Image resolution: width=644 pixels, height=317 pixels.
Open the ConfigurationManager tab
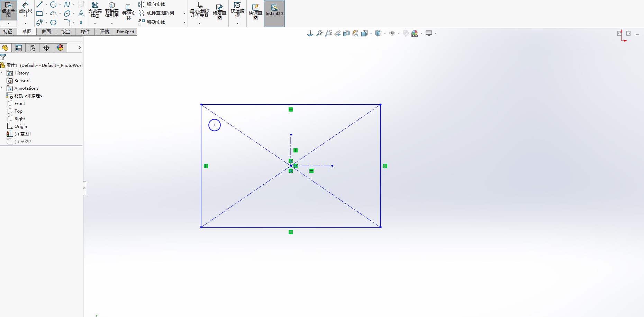click(x=33, y=48)
